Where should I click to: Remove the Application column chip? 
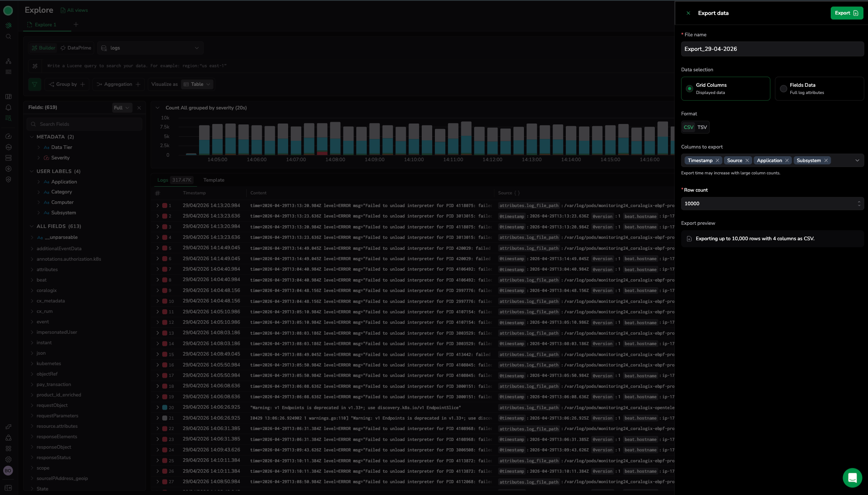(787, 161)
